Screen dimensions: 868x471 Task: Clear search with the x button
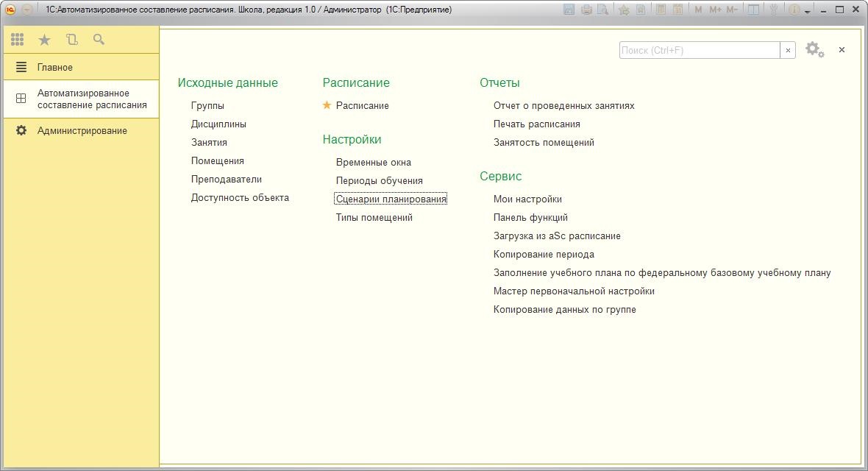(788, 50)
